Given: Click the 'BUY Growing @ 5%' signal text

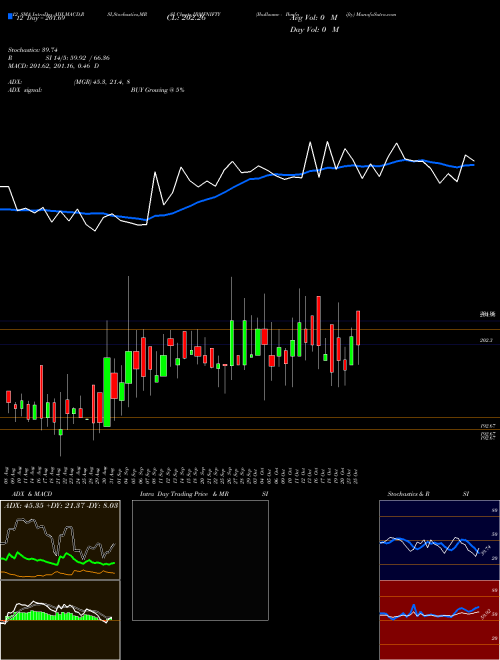Looking at the screenshot, I should [157, 90].
